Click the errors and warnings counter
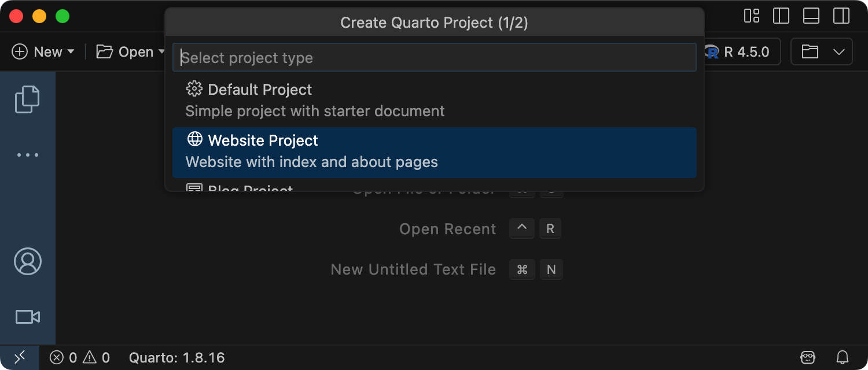Image resolution: width=868 pixels, height=370 pixels. point(80,357)
